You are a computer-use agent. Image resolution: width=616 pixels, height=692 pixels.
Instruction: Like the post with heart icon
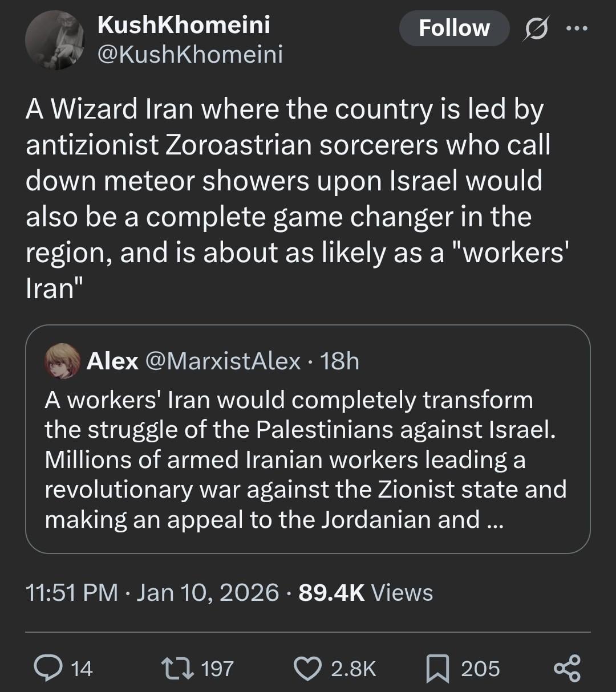pos(308,668)
